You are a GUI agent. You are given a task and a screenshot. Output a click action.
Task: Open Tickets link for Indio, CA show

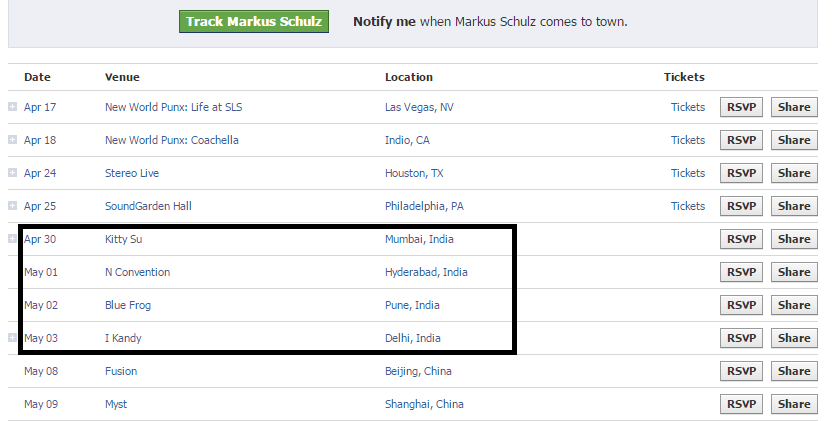click(688, 140)
